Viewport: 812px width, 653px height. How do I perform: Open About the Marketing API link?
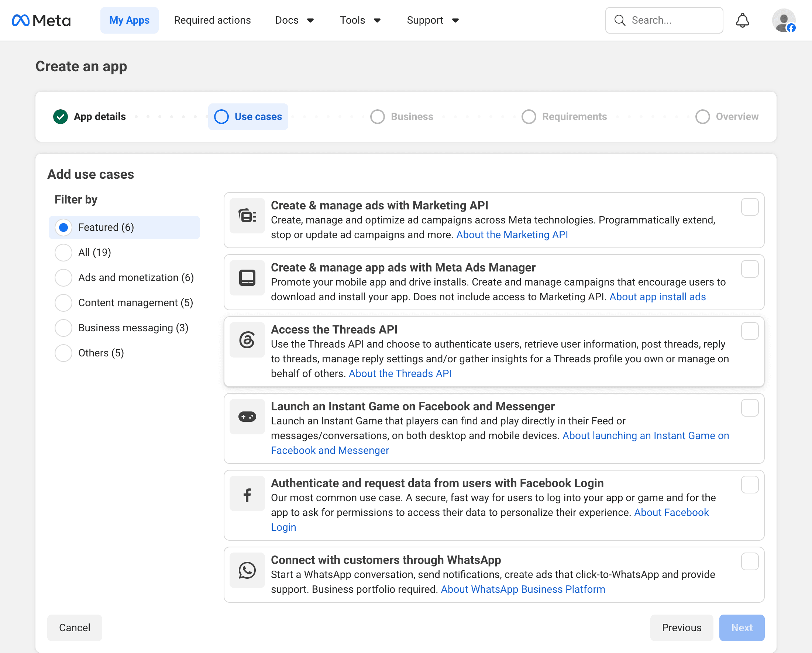click(x=512, y=235)
